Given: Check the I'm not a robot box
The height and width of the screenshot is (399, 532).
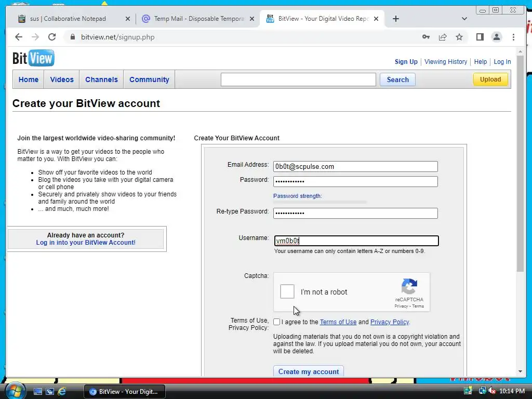Looking at the screenshot, I should [287, 291].
